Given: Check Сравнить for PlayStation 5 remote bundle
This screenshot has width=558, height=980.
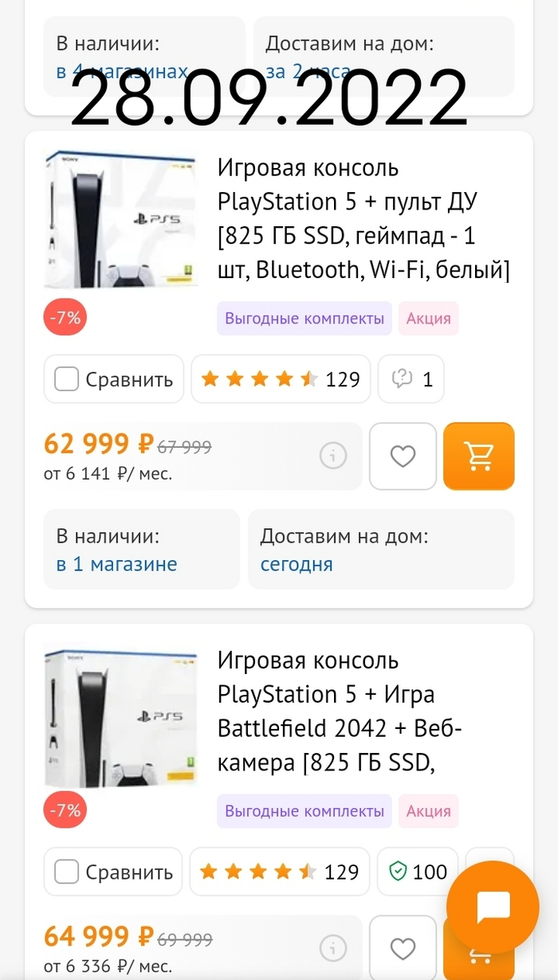Looking at the screenshot, I should point(67,379).
